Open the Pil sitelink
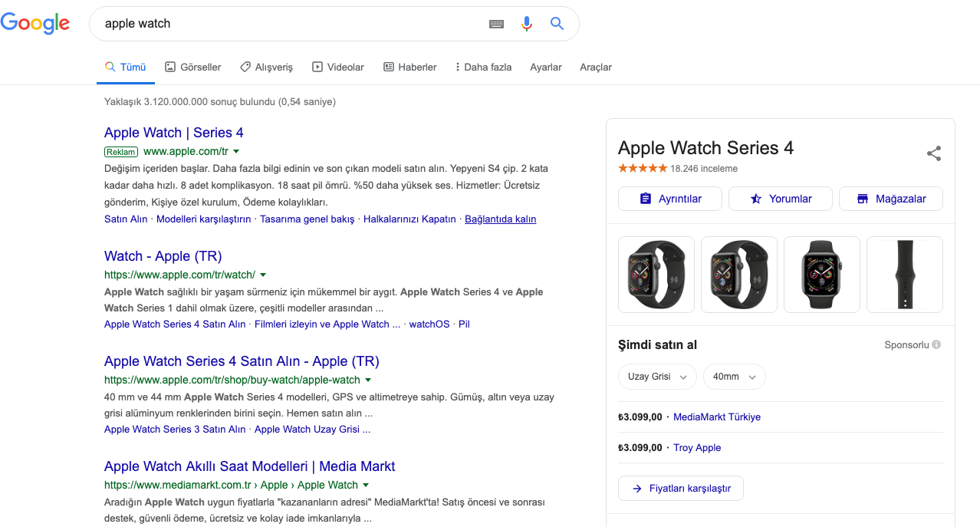Viewport: 980px width, 527px height. (x=464, y=324)
